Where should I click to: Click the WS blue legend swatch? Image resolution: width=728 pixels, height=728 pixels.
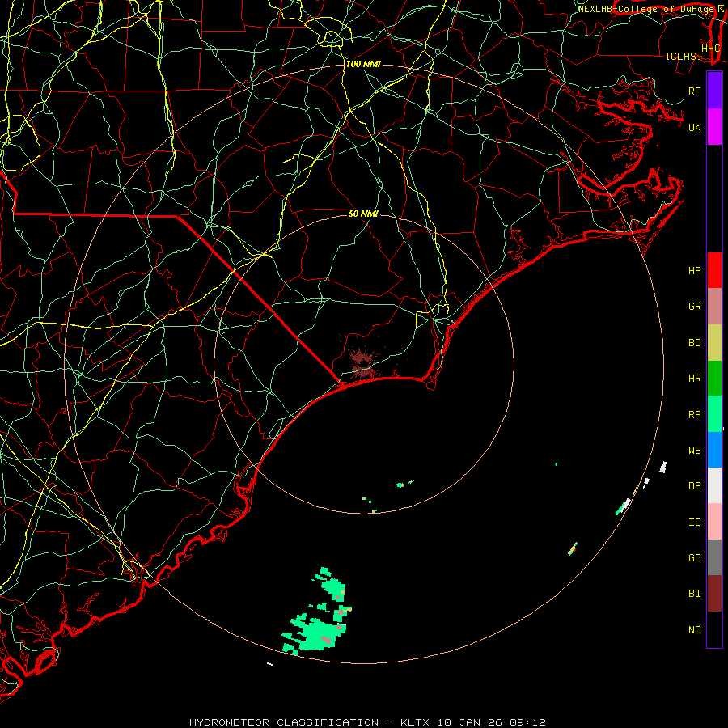[x=714, y=450]
